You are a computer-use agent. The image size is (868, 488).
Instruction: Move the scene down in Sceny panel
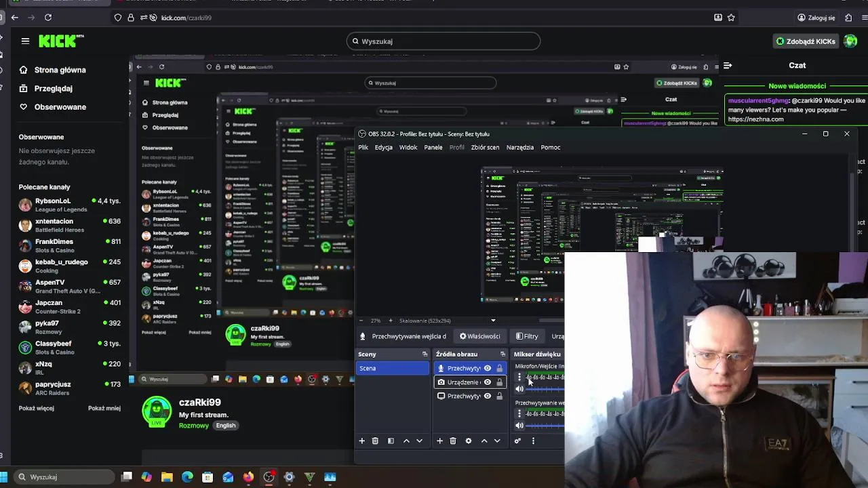(419, 441)
